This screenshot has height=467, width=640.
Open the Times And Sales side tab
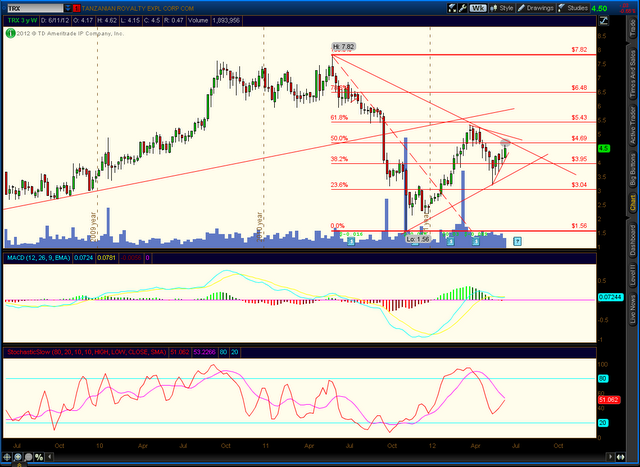[x=633, y=73]
